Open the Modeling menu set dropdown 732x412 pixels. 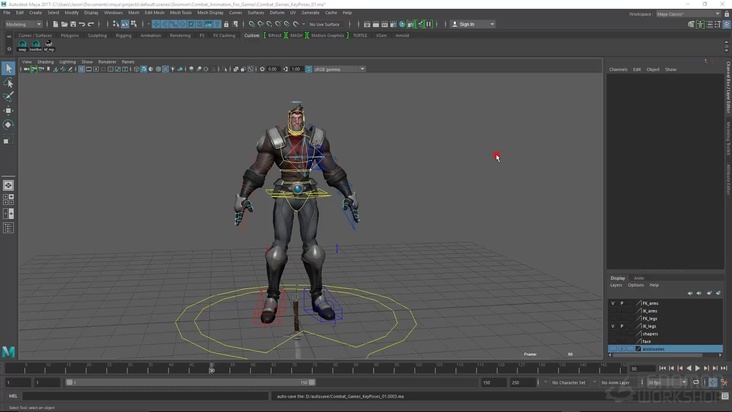tap(23, 24)
